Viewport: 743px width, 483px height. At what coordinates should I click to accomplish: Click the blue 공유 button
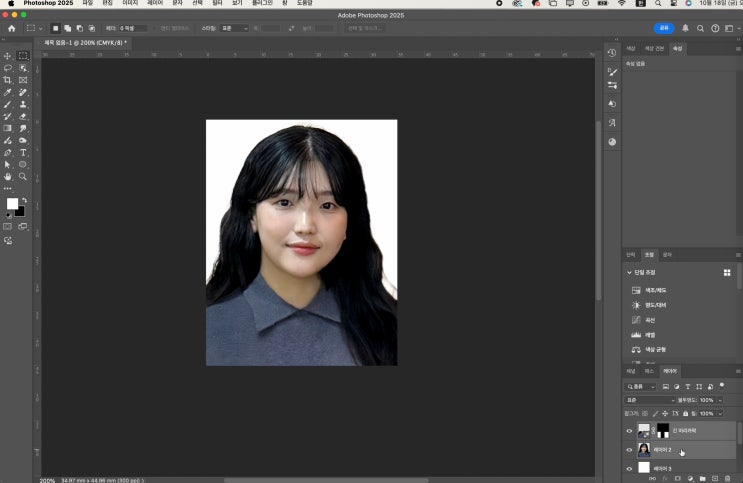click(663, 28)
